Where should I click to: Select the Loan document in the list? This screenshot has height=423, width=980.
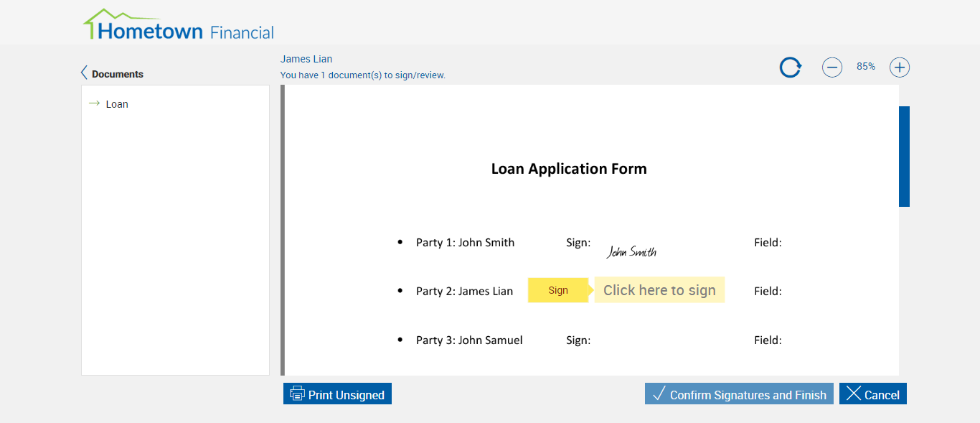tap(117, 104)
